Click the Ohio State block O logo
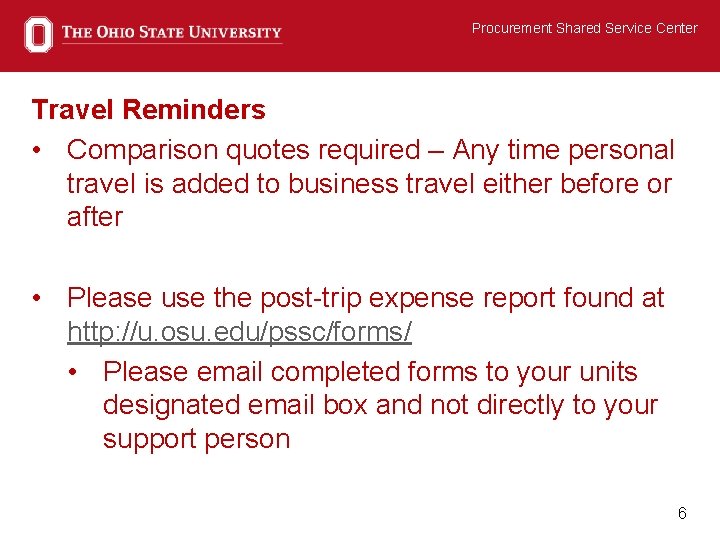720x540 pixels. (x=38, y=34)
